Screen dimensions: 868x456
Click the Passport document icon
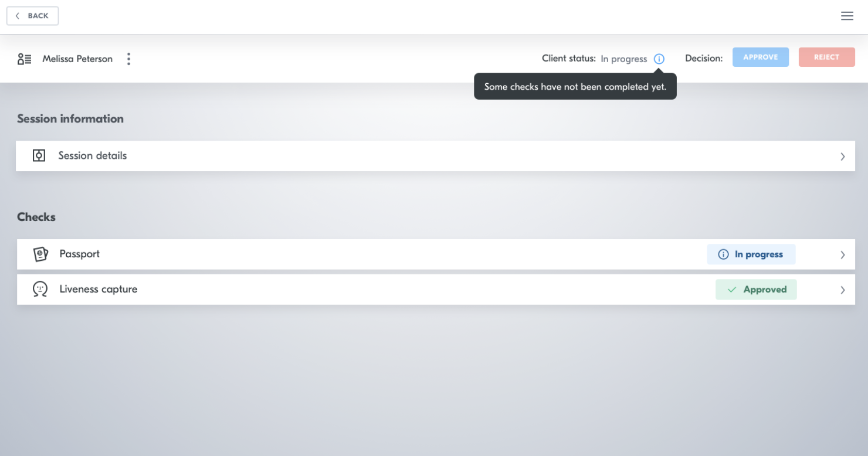[40, 254]
